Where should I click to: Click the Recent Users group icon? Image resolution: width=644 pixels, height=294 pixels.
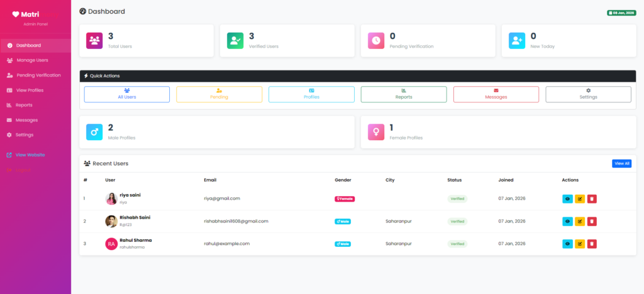click(x=87, y=163)
